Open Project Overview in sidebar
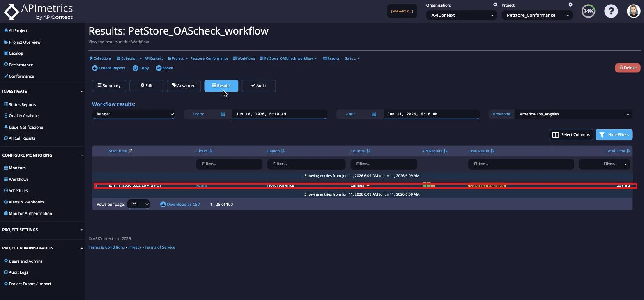 coord(22,42)
